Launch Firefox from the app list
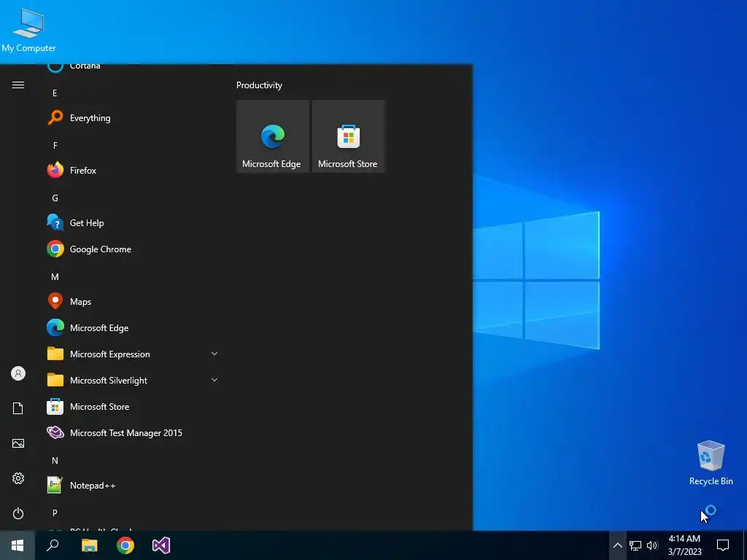 (133, 170)
